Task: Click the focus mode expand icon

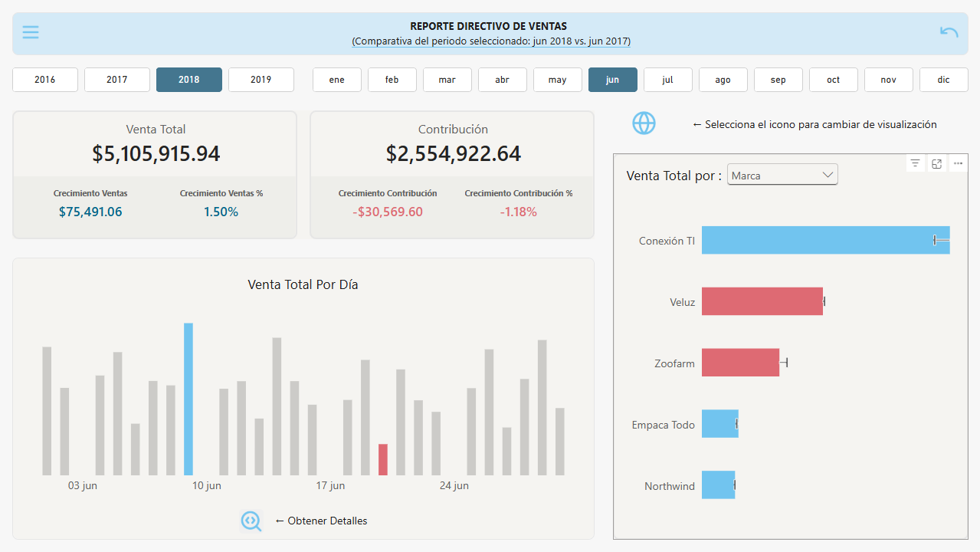Action: 936,163
